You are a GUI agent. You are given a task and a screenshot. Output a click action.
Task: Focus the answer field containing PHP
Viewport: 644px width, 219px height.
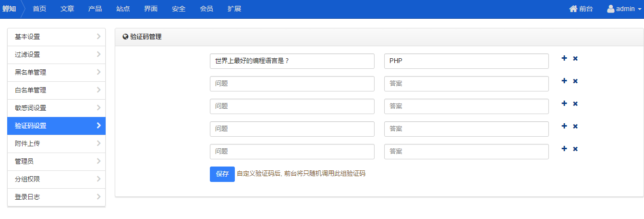[x=466, y=61]
